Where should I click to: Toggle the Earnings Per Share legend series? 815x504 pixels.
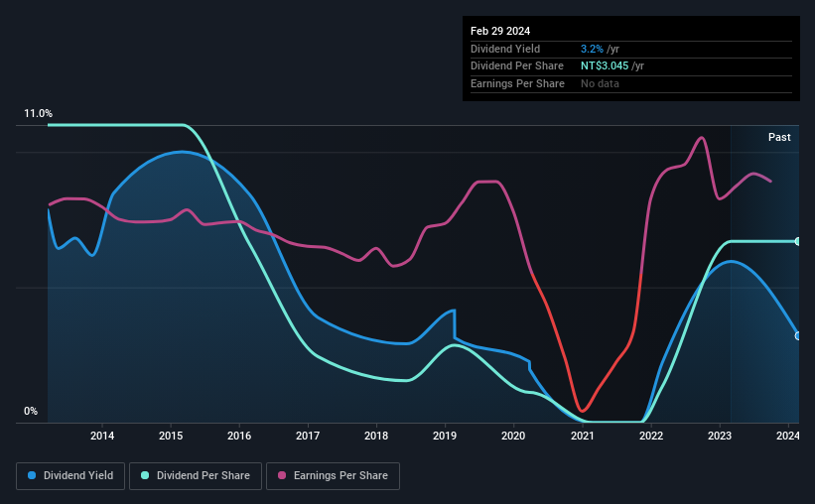[333, 476]
